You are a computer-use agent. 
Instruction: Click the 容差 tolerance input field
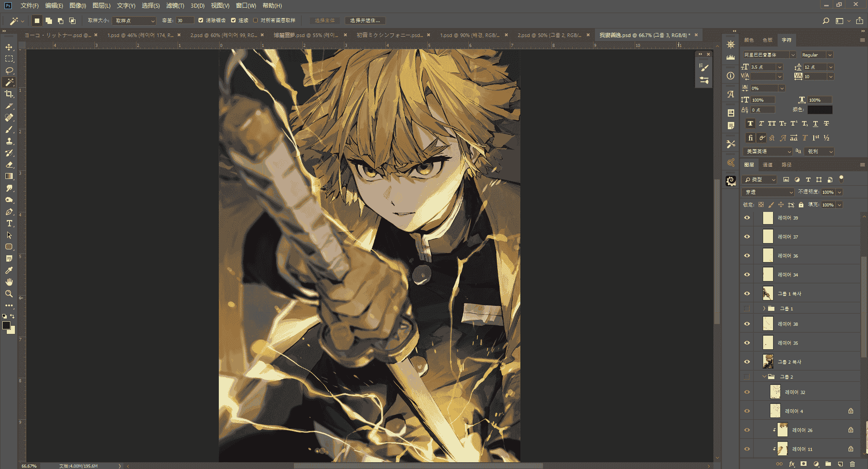[x=184, y=21]
